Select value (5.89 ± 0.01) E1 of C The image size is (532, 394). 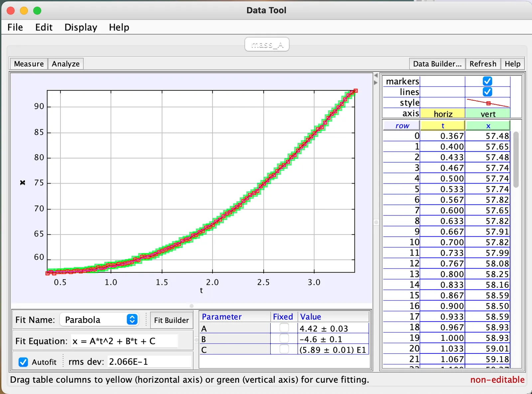[x=333, y=350]
